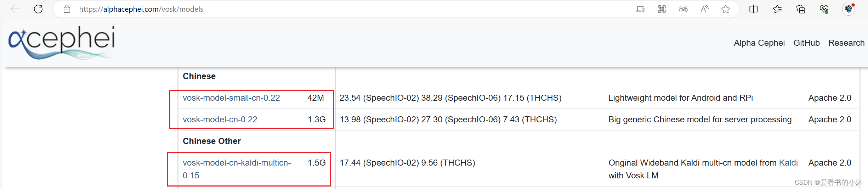Add page to favorites star

coord(726,9)
